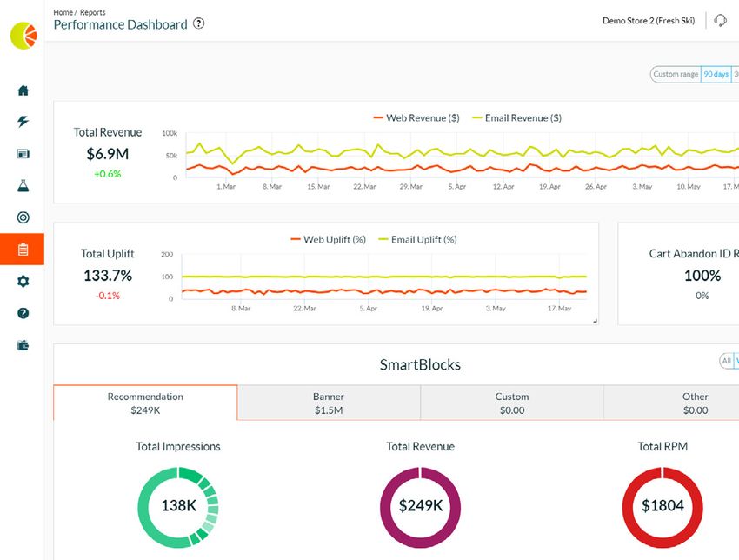
Task: Click the -0.1% uplift change text
Action: coord(108,296)
